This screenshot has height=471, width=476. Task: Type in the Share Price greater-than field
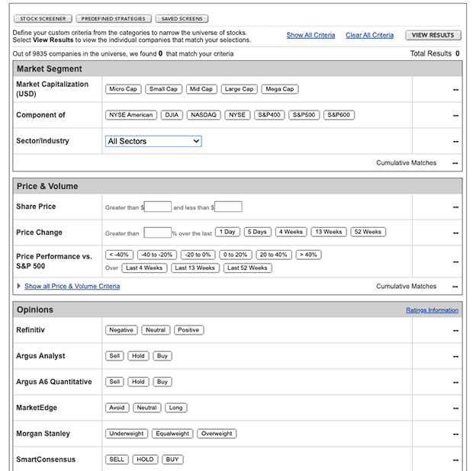point(158,207)
